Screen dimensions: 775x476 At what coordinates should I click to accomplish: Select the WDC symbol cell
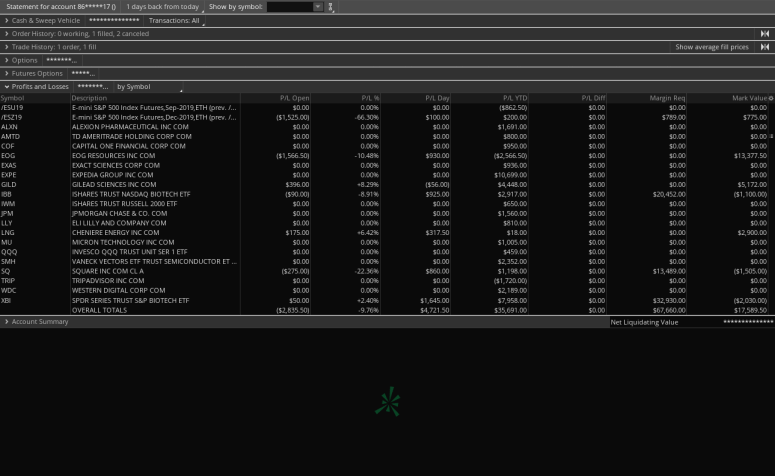[9, 291]
